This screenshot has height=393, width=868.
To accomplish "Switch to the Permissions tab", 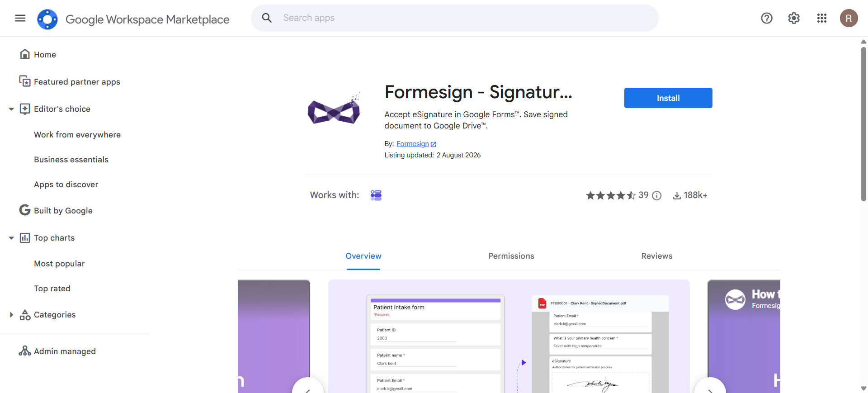I will click(511, 256).
